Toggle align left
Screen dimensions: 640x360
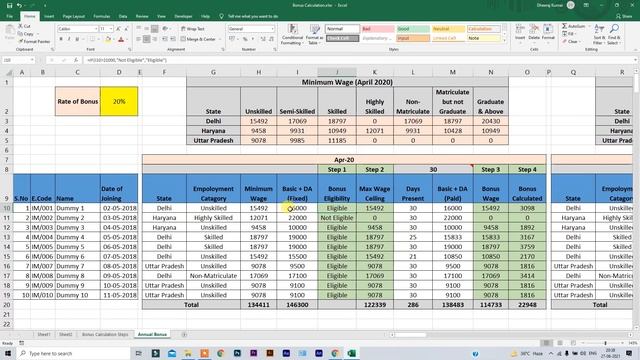coord(139,39)
